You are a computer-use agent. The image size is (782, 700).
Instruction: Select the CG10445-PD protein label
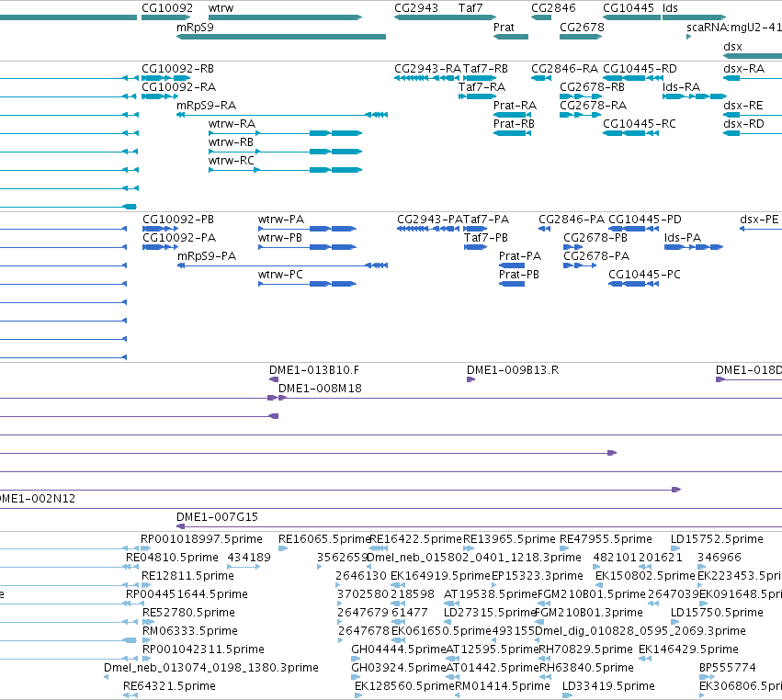coord(645,219)
